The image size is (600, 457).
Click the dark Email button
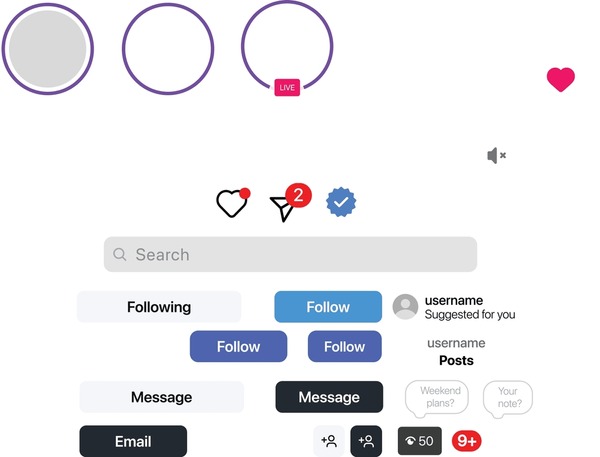click(x=133, y=441)
